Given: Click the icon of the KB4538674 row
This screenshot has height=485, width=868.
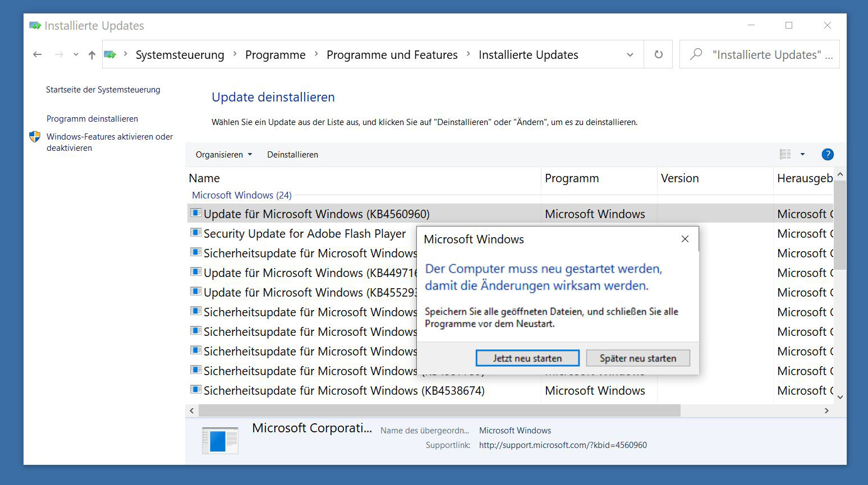Looking at the screenshot, I should (196, 390).
